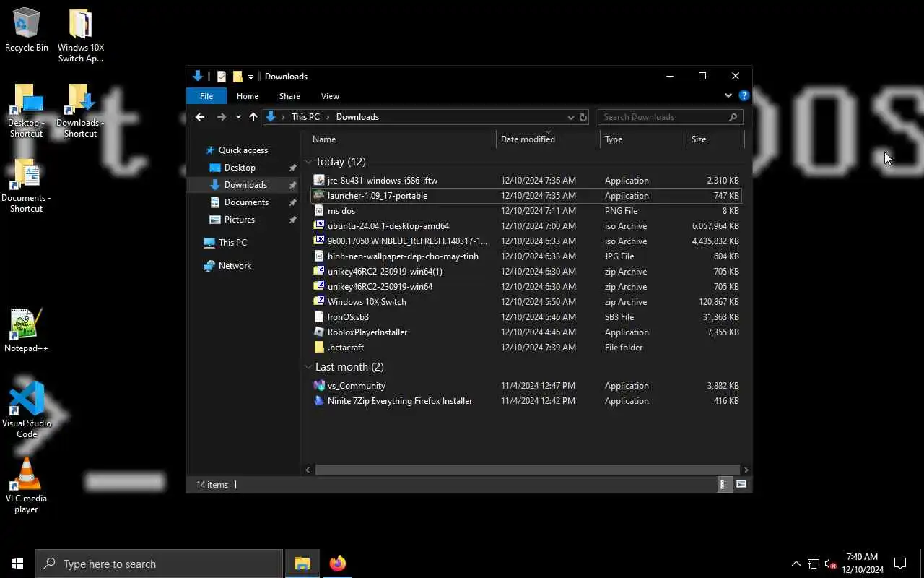Screen dimensions: 924x578
Task: Select the Desktop - Shortcut icon
Action: pos(27,111)
